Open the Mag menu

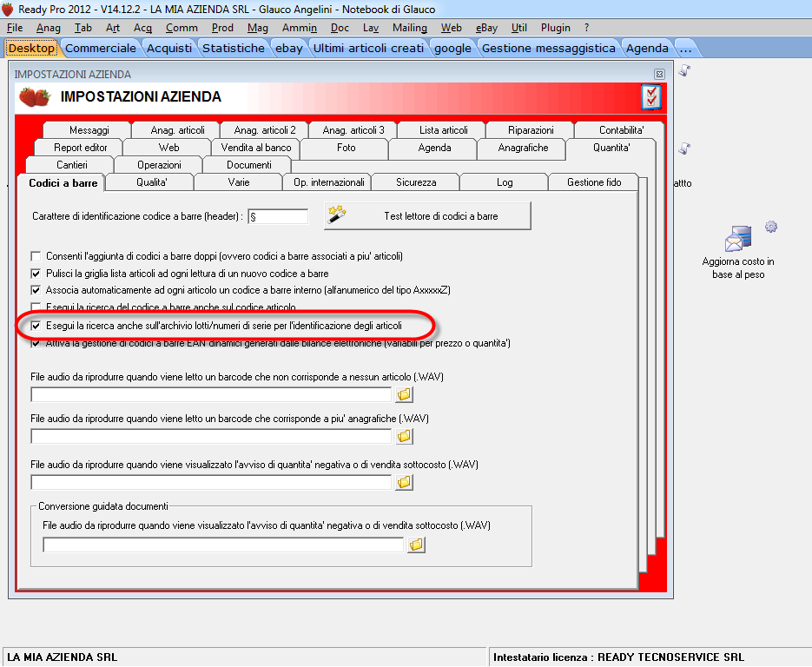pos(257,28)
